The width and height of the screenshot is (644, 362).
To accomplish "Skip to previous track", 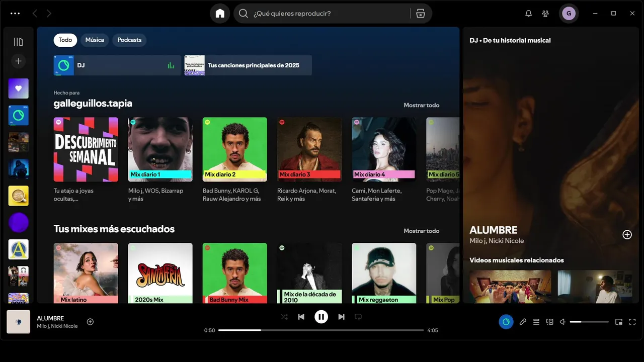I will point(301,317).
